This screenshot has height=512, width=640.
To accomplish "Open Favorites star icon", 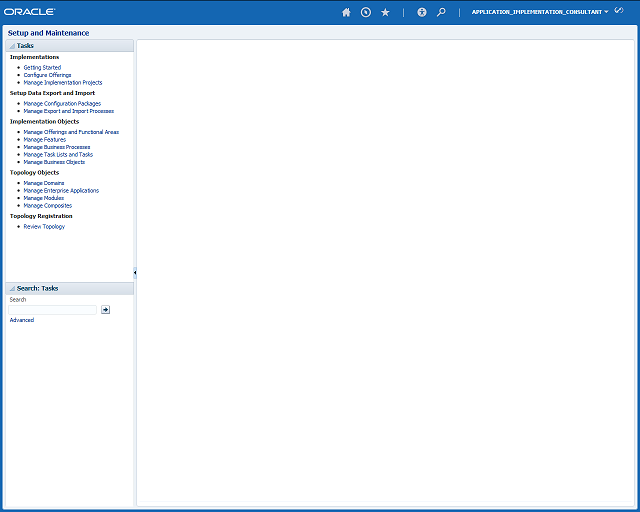I will coord(385,12).
